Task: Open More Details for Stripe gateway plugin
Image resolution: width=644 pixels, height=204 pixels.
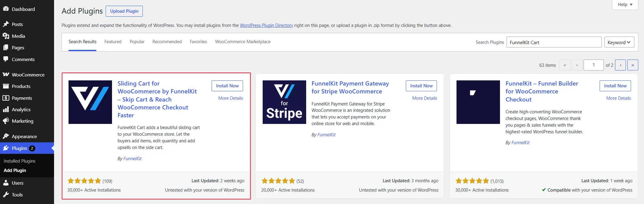Action: (425, 98)
